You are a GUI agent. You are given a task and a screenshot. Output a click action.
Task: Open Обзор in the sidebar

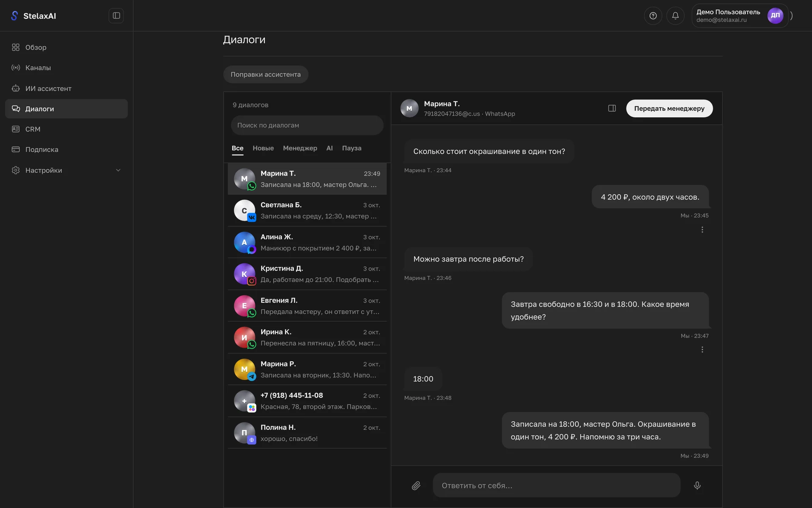66,47
